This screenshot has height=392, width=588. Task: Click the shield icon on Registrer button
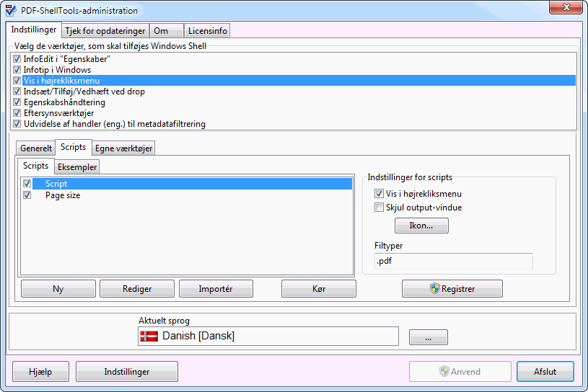point(434,289)
